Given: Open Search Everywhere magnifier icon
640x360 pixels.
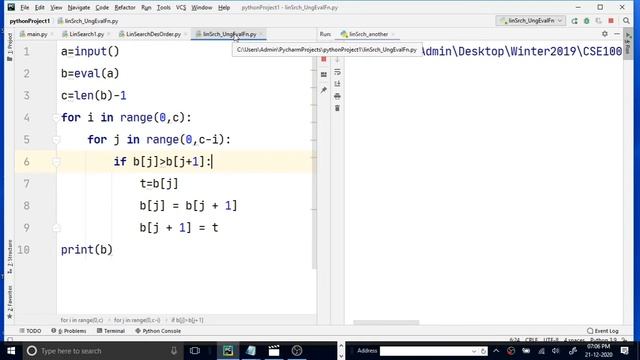Looking at the screenshot, I should pyautogui.click(x=626, y=21).
